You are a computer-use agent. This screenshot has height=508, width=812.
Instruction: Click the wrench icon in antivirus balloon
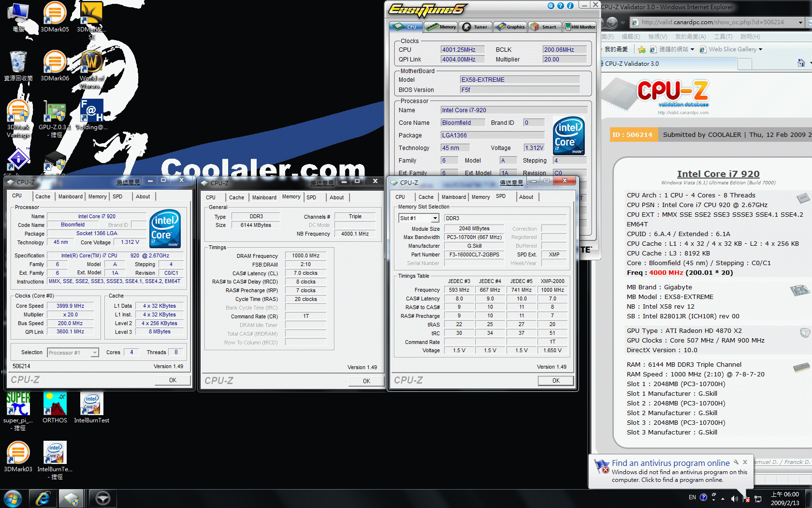click(736, 462)
